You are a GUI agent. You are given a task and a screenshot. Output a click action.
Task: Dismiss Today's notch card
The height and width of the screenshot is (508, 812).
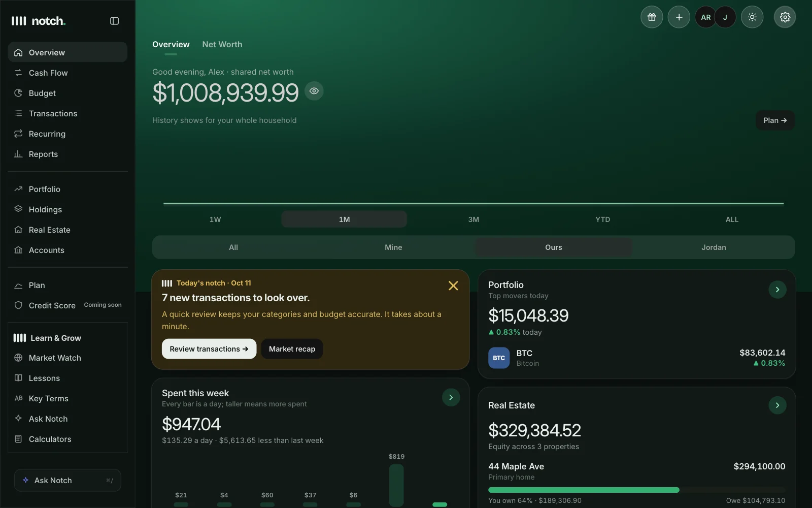coord(453,285)
